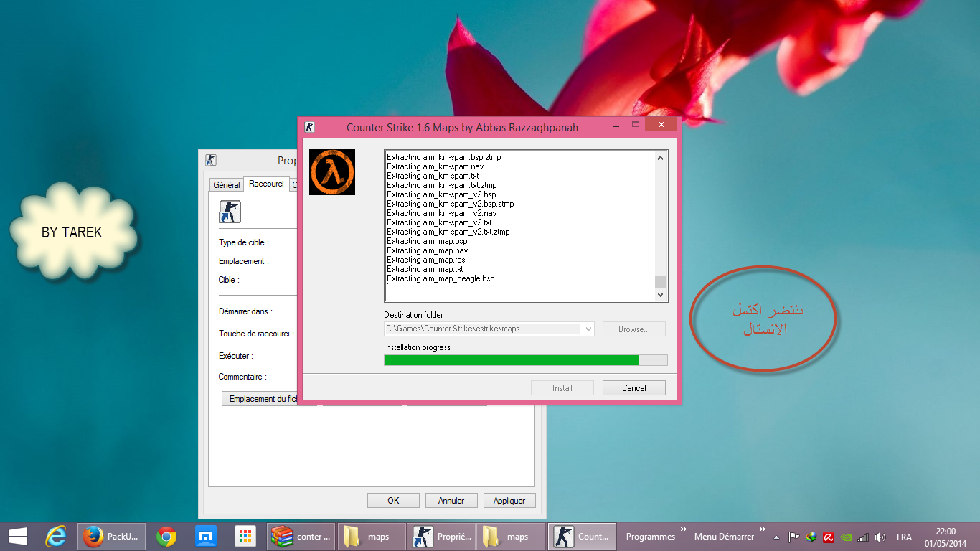Click the 'Commentaire :' label

point(242,377)
